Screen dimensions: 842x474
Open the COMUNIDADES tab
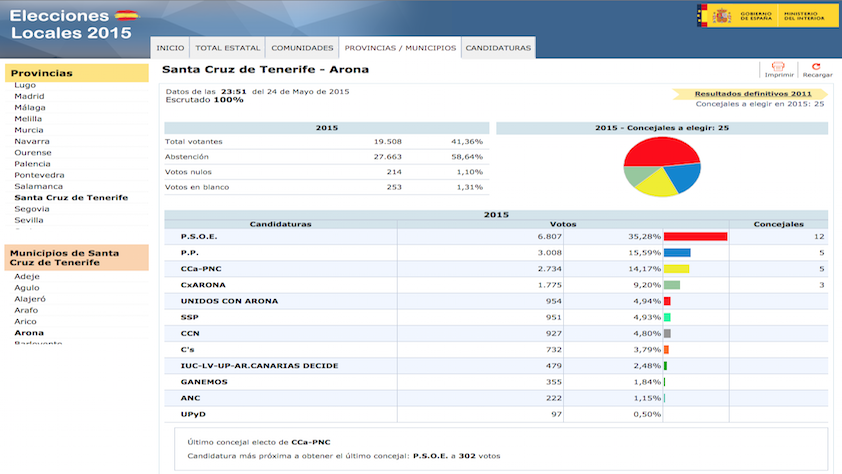tap(302, 48)
